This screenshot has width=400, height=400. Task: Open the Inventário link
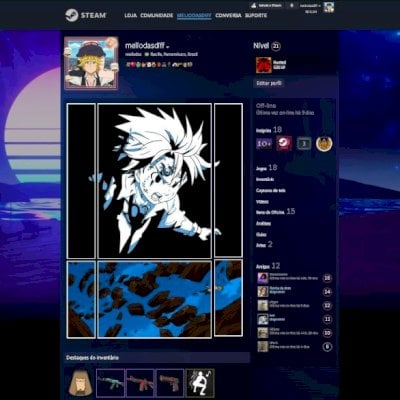click(265, 179)
